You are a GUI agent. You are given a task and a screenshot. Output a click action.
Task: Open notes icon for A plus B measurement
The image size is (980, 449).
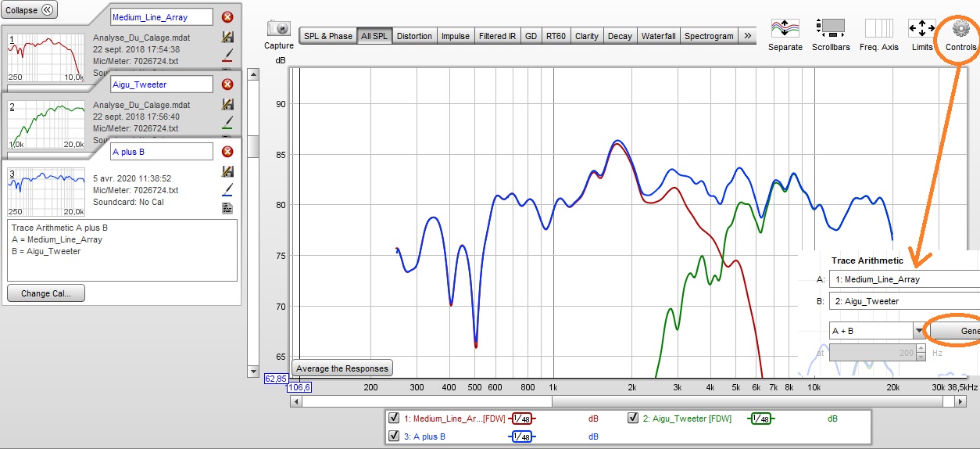click(x=228, y=208)
